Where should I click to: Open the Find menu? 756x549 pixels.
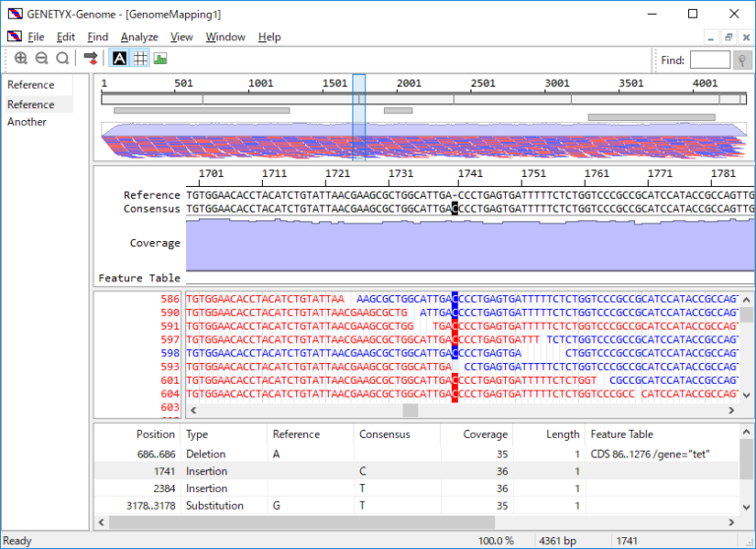pyautogui.click(x=97, y=37)
